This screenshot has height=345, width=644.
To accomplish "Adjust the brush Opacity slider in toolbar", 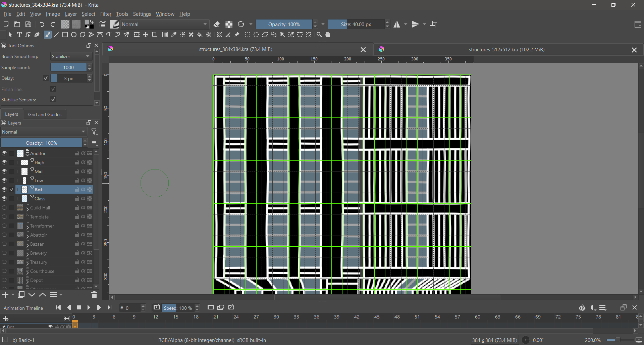I will tap(284, 24).
